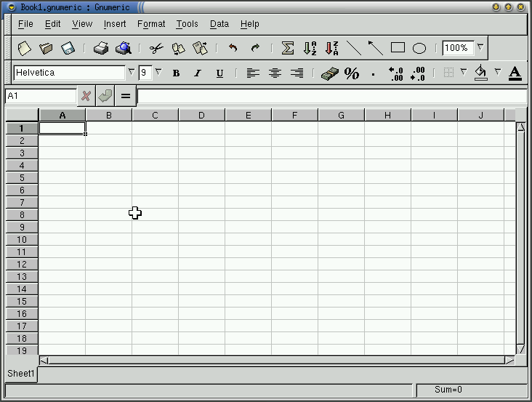Select the ellipse drawing tool
The image size is (532, 402).
[419, 48]
